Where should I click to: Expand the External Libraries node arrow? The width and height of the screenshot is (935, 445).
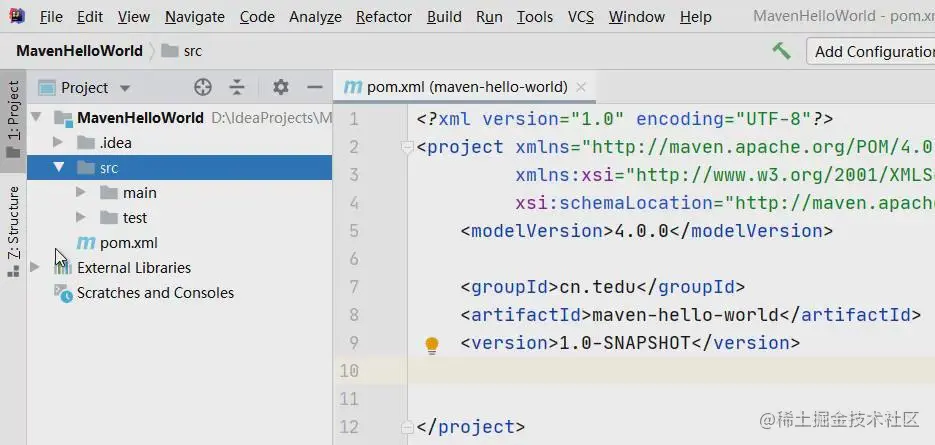pyautogui.click(x=35, y=267)
